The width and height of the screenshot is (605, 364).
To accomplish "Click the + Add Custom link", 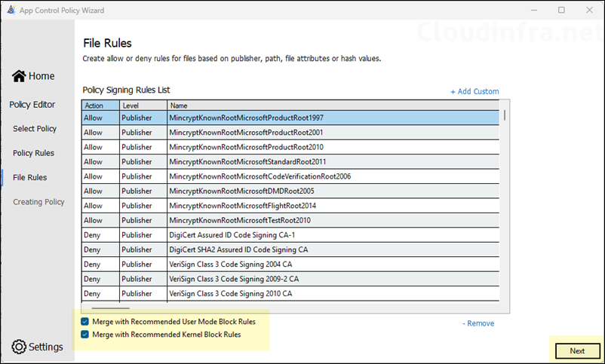I will click(474, 91).
